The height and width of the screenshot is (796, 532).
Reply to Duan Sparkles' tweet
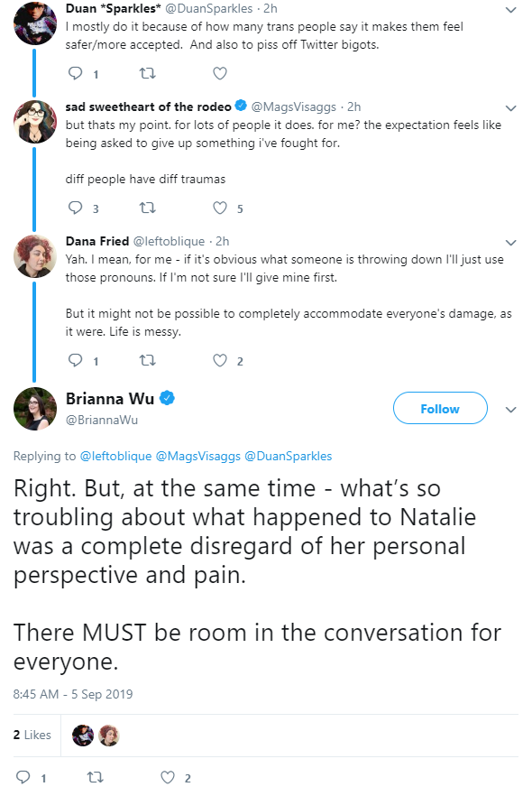click(x=76, y=74)
